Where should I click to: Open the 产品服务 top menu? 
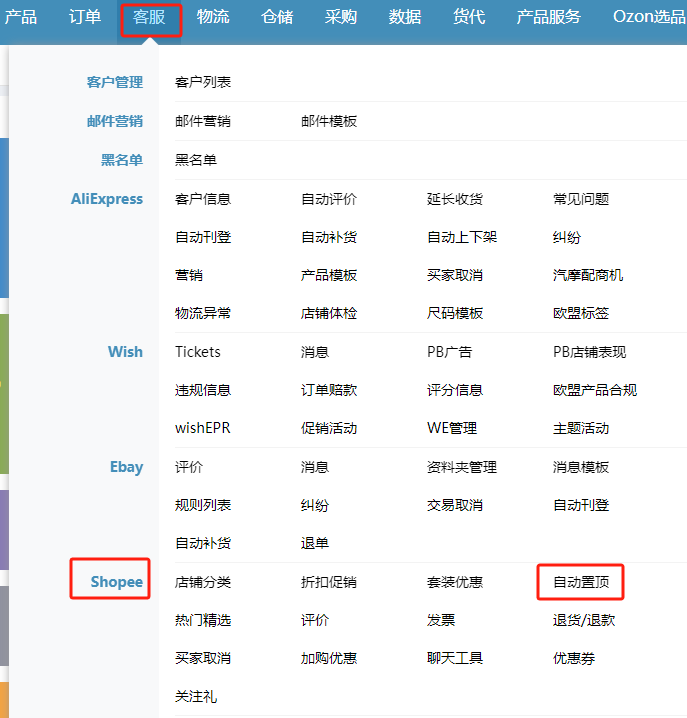(549, 17)
